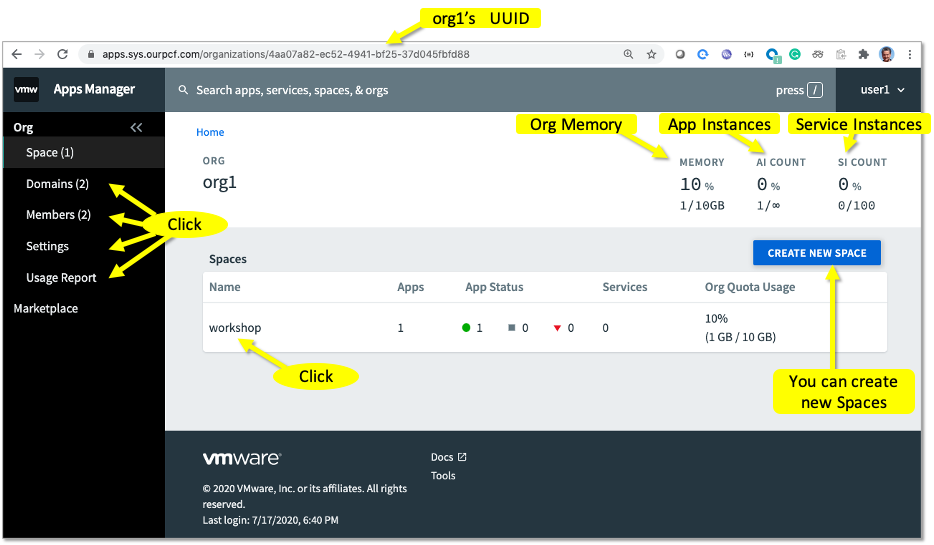Image resolution: width=934 pixels, height=545 pixels.
Task: Click the Name column header
Action: 225,287
